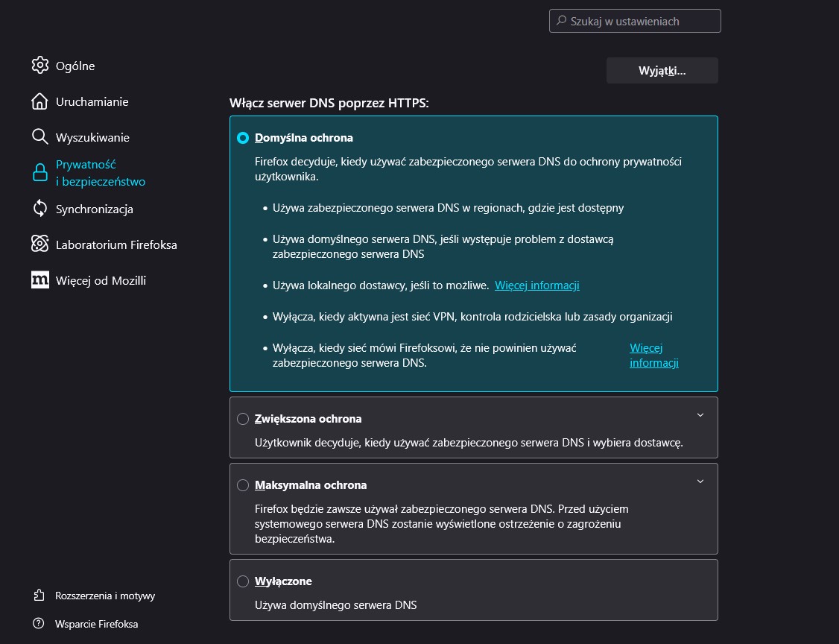Click inside the Szukaj w ustawieniach search field
This screenshot has width=839, height=644.
pyautogui.click(x=634, y=20)
